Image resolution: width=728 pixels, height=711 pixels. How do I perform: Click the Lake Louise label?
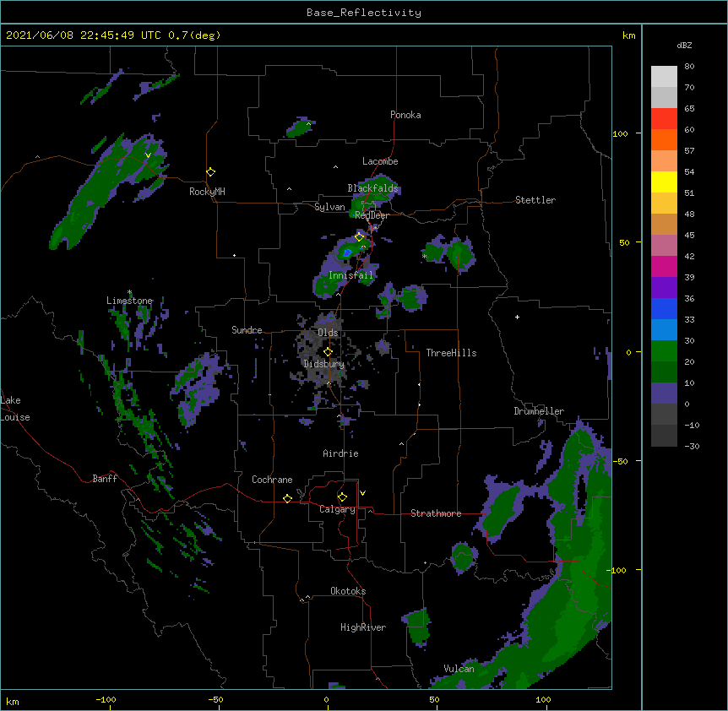click(15, 409)
